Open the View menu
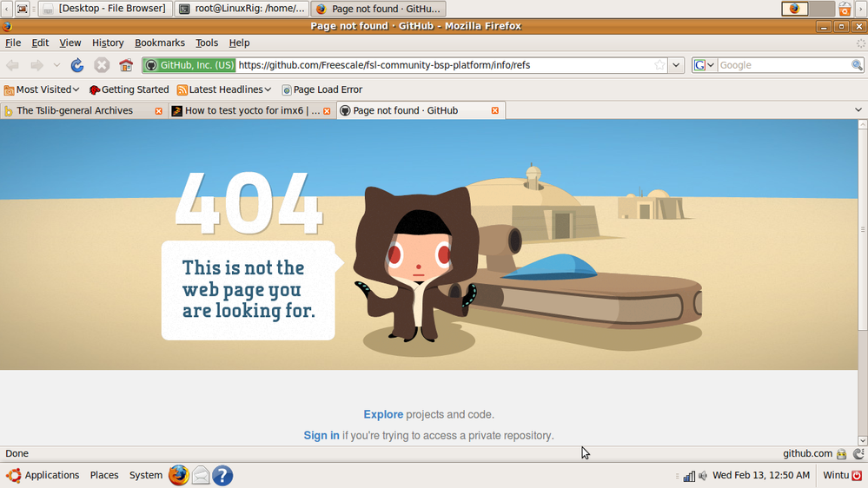 [70, 43]
